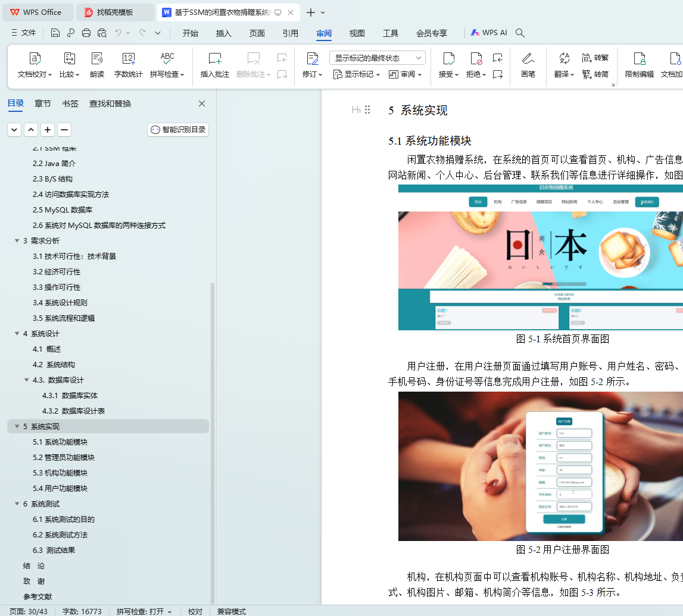Image resolution: width=683 pixels, height=616 pixels.
Task: Click the Undo arrow icon
Action: click(x=118, y=33)
